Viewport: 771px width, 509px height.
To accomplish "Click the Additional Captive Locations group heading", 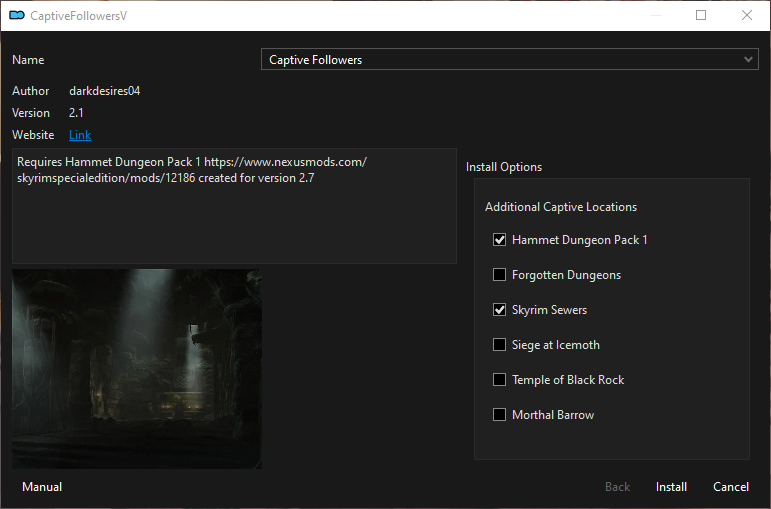I will pyautogui.click(x=560, y=207).
